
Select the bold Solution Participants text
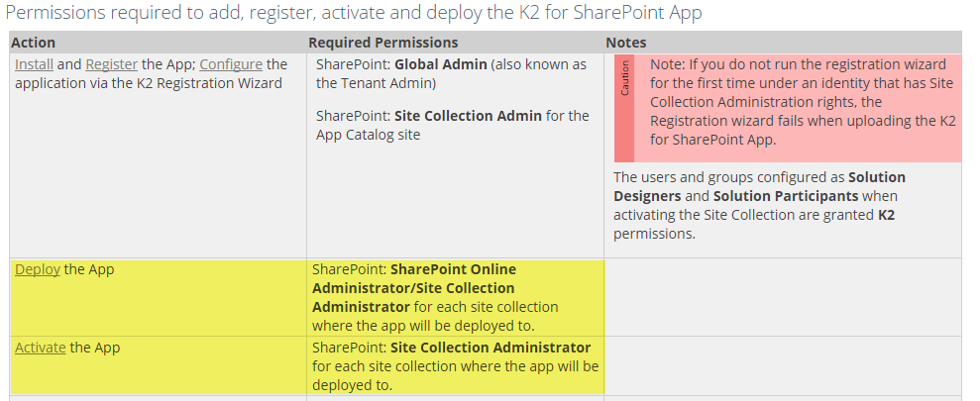point(786,195)
